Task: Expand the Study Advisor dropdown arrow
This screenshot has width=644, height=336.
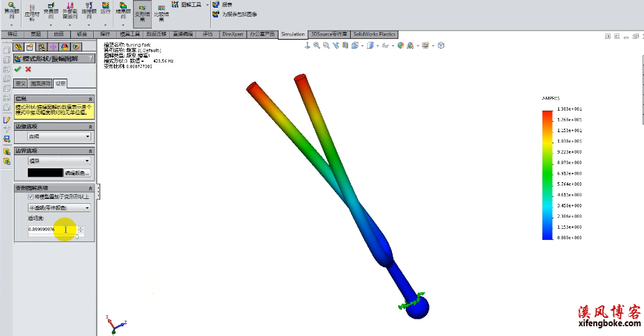Action: (11, 24)
